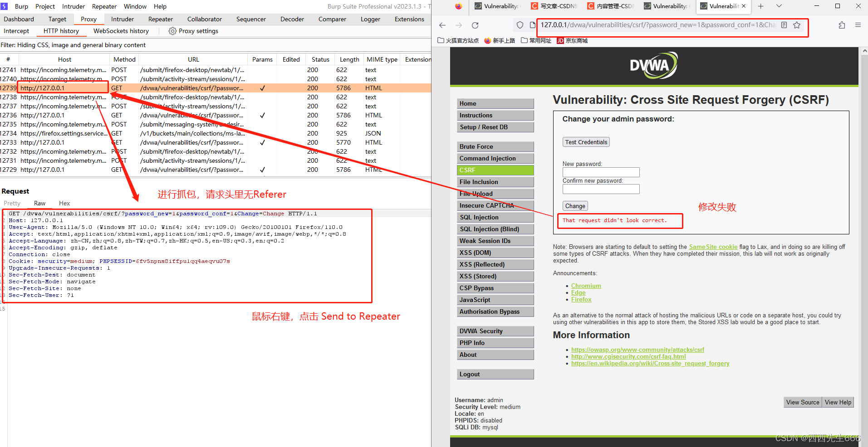The width and height of the screenshot is (868, 447).
Task: Switch to the Target tab
Action: [57, 19]
